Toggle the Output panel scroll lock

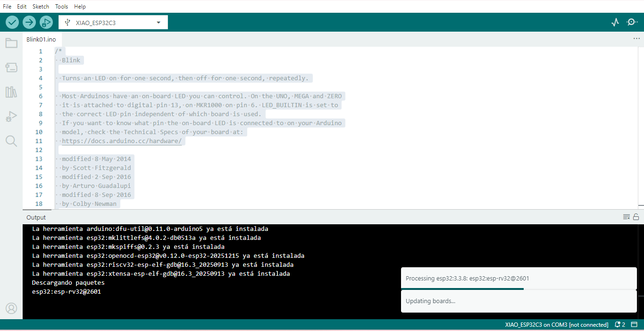636,217
